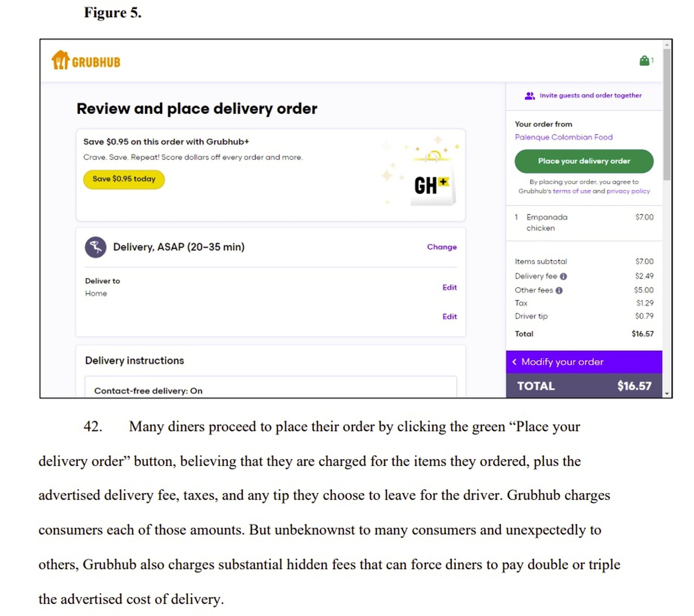Image resolution: width=694 pixels, height=616 pixels.
Task: Open the Other fees info tooltip
Action: pyautogui.click(x=560, y=290)
